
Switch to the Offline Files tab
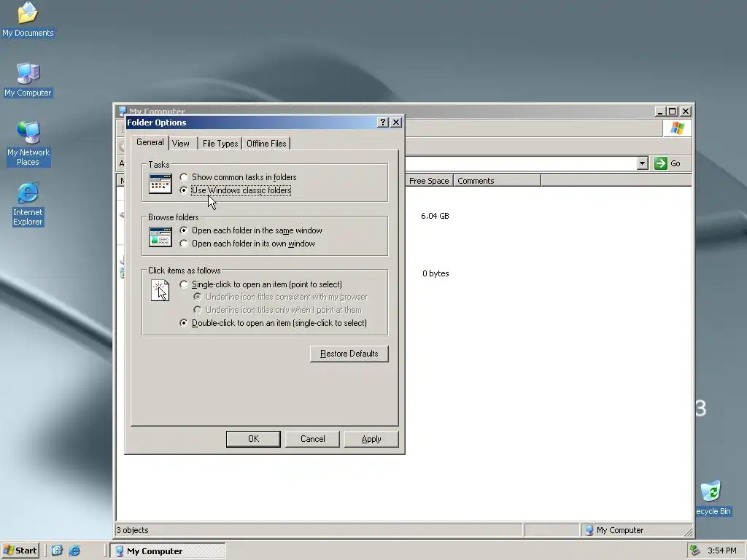[x=266, y=144]
